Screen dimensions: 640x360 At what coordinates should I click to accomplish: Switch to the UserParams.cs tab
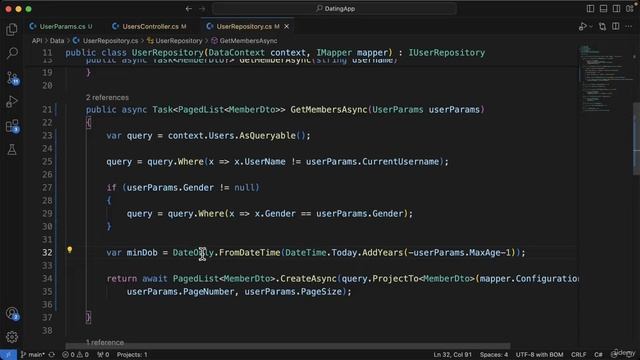[x=62, y=27]
